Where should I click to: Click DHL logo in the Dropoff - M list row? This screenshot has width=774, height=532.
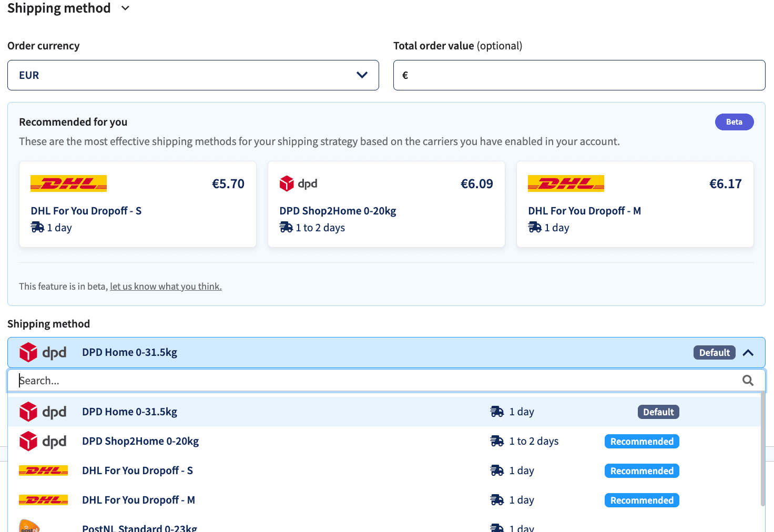[x=44, y=500]
